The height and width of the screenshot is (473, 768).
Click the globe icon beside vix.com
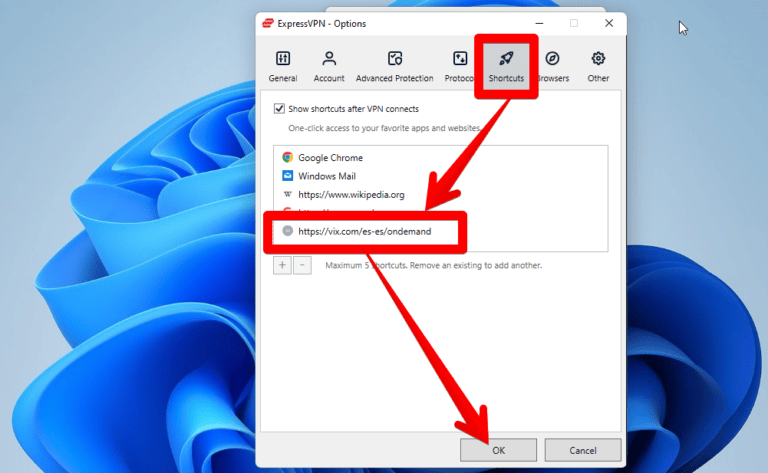coord(288,231)
